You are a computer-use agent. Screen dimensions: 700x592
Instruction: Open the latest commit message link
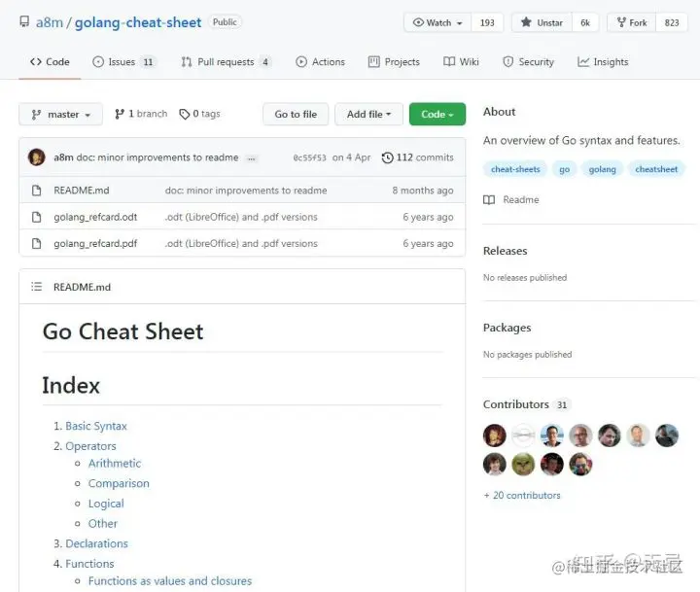click(x=157, y=157)
